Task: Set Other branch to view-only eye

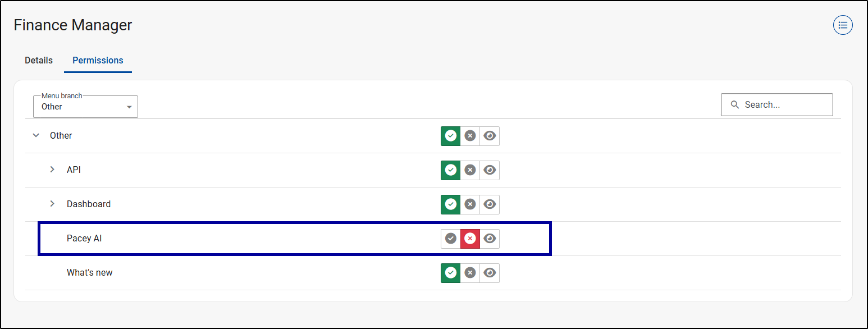Action: [x=490, y=136]
